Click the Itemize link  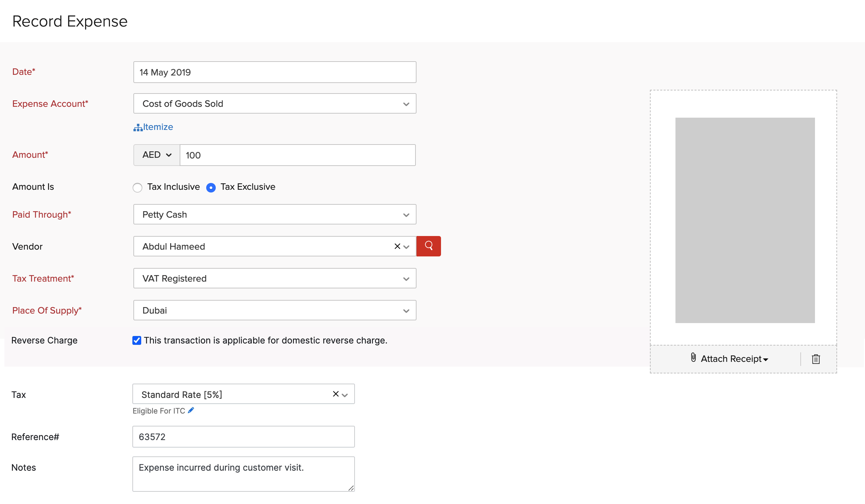click(x=158, y=127)
